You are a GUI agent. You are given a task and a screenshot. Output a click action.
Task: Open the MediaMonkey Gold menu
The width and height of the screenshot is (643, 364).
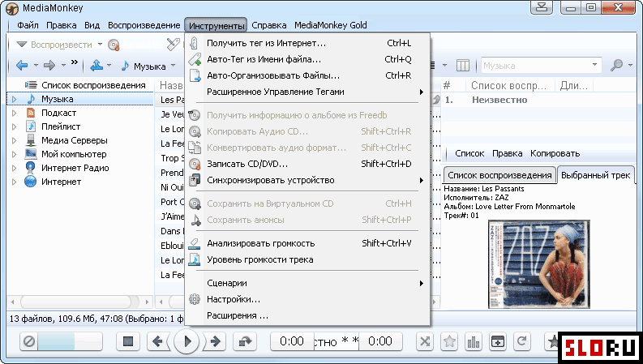point(331,25)
